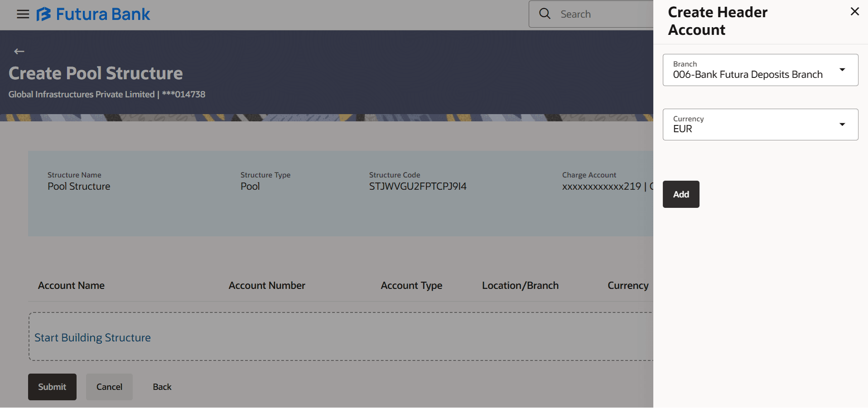Click the Futura Bank logo
Image resolution: width=868 pixels, height=408 pixels.
pos(93,14)
